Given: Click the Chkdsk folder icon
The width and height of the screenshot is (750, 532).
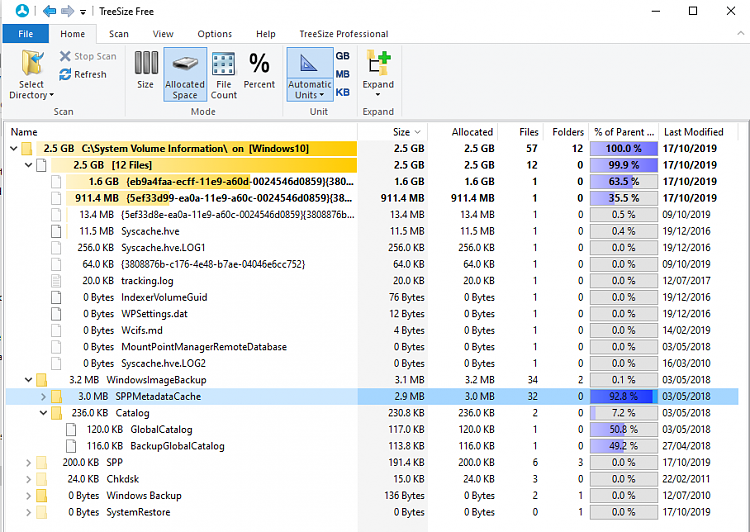Looking at the screenshot, I should (42, 479).
